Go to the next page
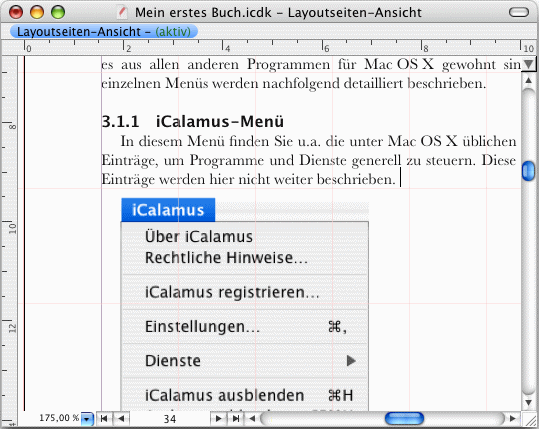Screen dimensions: 539x429 (218, 418)
